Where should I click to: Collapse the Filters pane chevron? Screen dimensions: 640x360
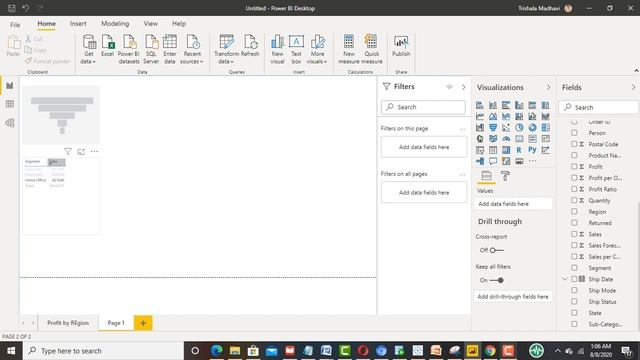click(x=464, y=87)
